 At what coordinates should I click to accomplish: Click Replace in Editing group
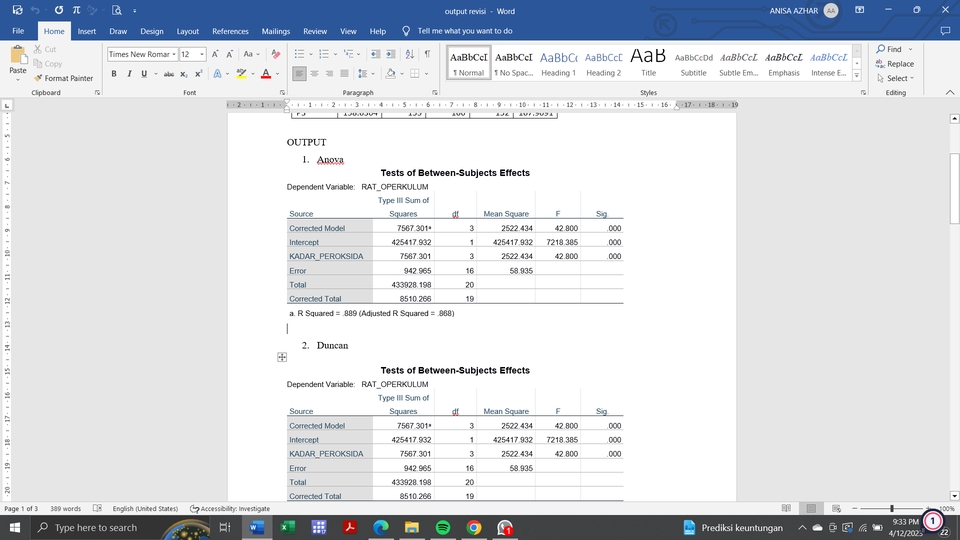coord(894,64)
